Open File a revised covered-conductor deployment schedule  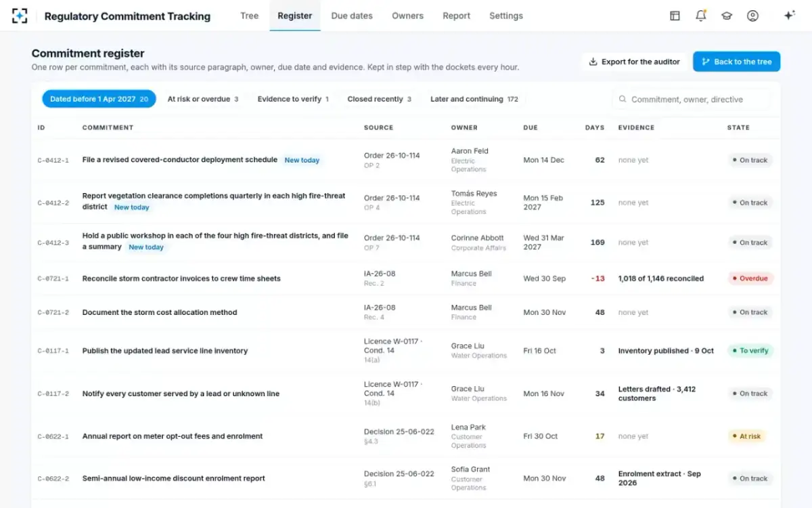(180, 160)
